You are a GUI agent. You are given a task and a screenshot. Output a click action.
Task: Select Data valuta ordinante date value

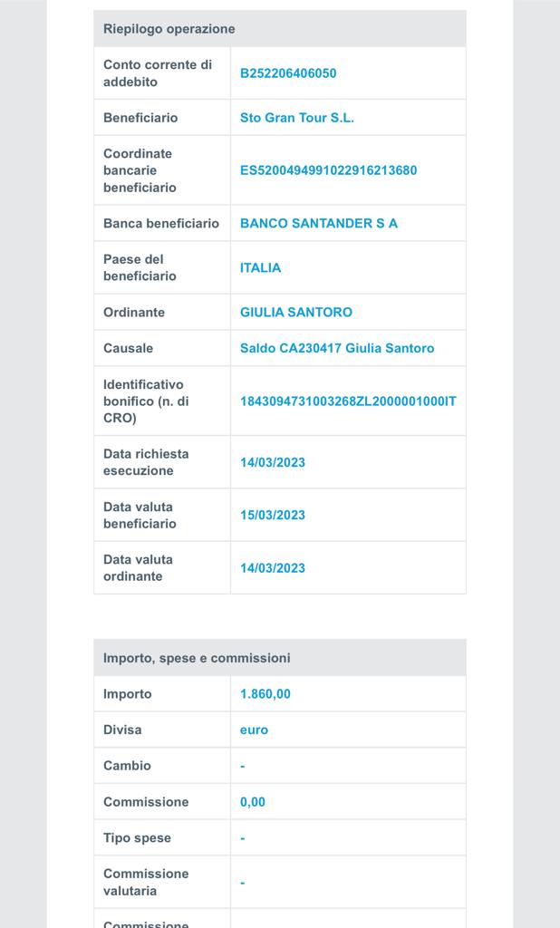coord(273,568)
